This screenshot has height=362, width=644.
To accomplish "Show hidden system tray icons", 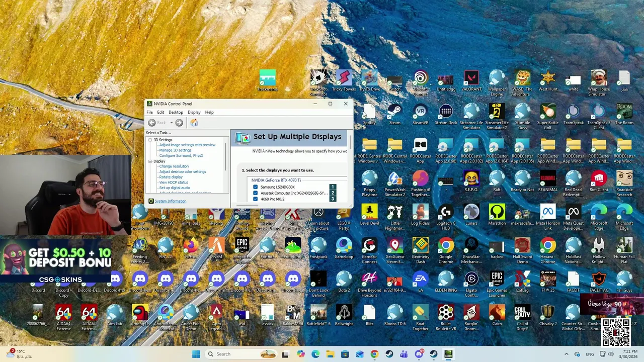I will tap(566, 354).
